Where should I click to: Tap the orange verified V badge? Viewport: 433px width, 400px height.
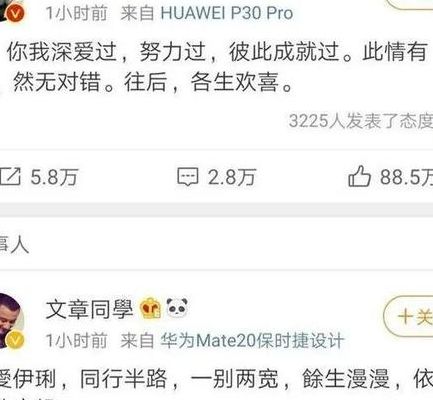tap(16, 13)
